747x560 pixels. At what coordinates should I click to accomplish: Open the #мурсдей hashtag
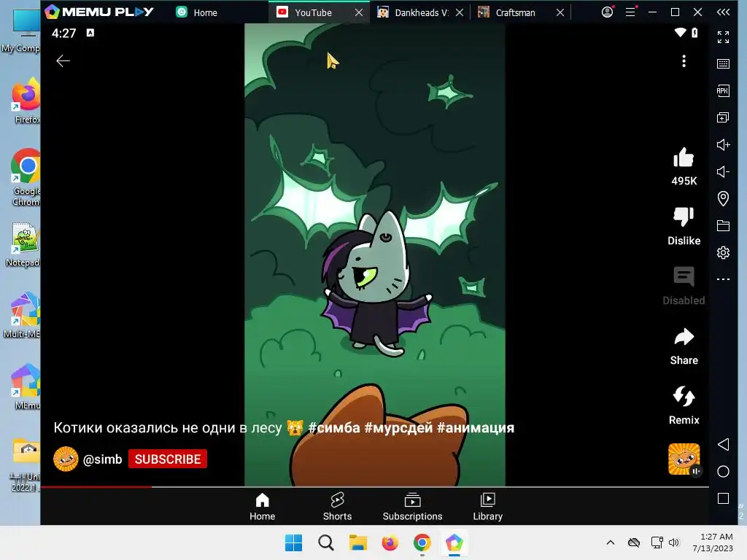coord(398,427)
